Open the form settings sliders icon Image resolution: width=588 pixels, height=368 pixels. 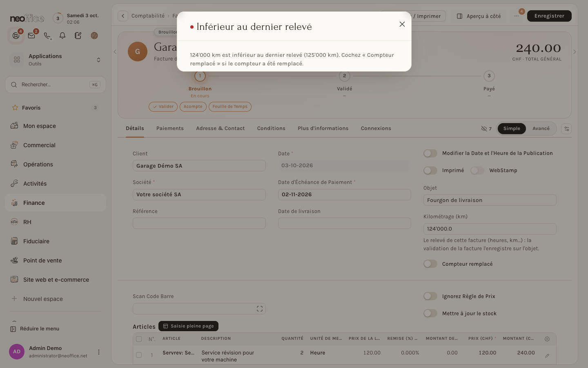566,128
